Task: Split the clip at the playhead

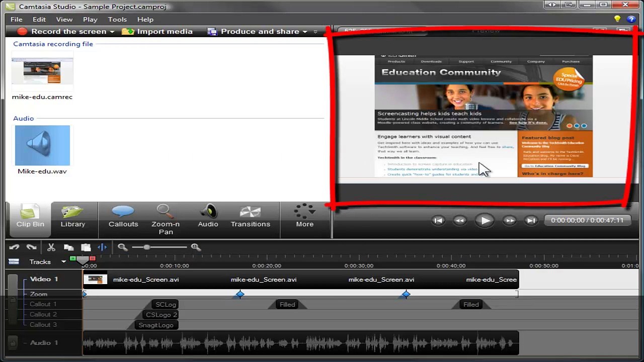Action: click(x=102, y=247)
